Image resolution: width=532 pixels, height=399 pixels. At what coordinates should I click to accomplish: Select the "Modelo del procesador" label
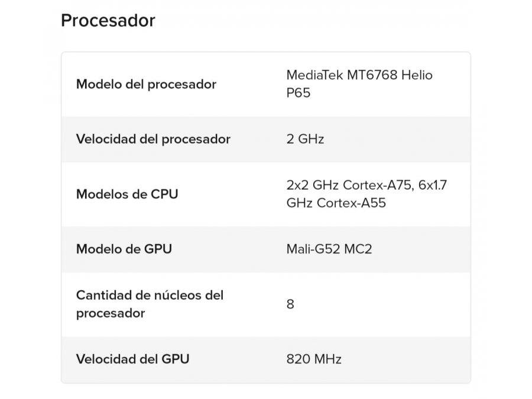(146, 84)
